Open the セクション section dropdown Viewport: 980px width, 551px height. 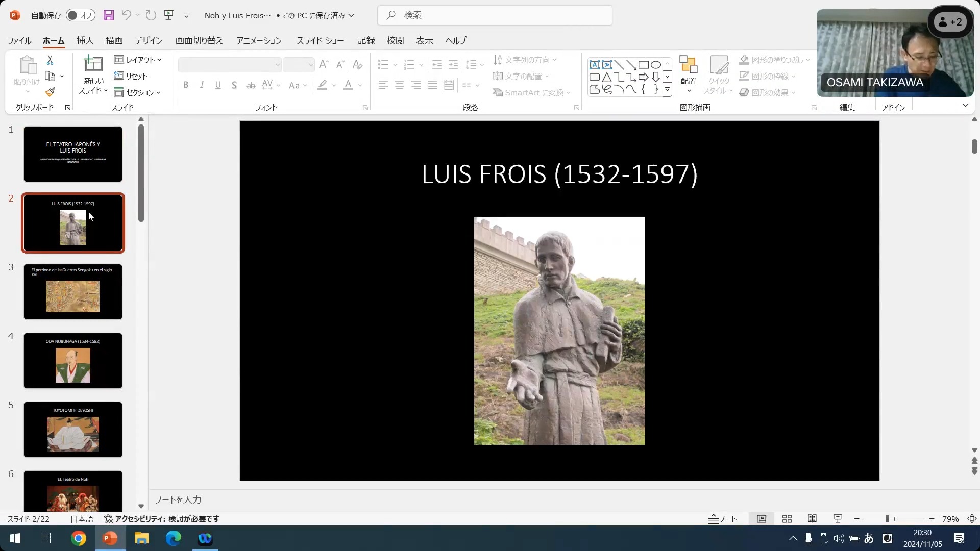(x=137, y=92)
